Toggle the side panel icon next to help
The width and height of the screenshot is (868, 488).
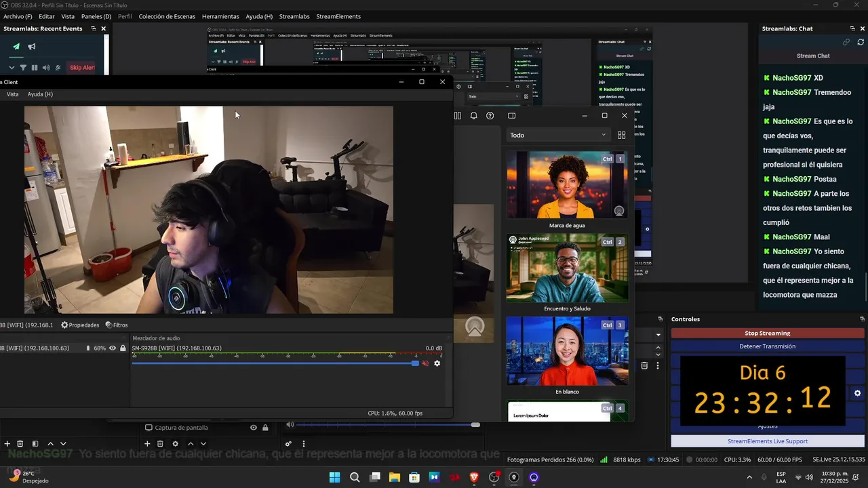point(512,116)
